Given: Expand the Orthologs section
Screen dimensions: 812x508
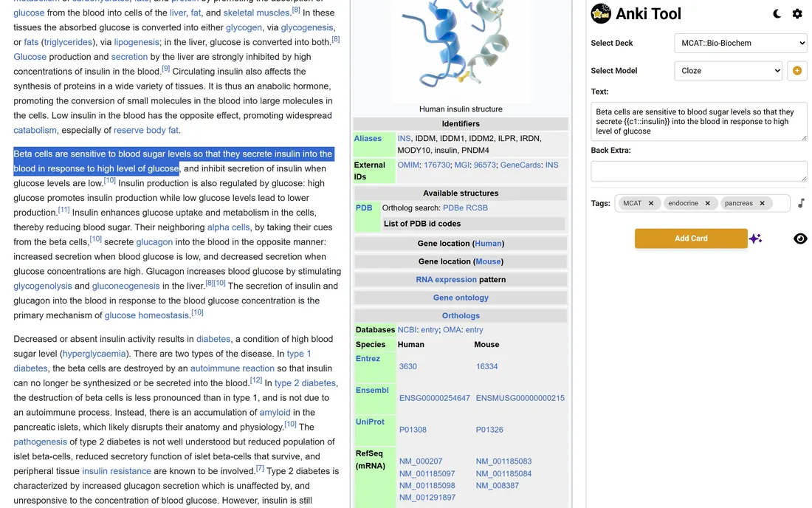Looking at the screenshot, I should click(461, 316).
